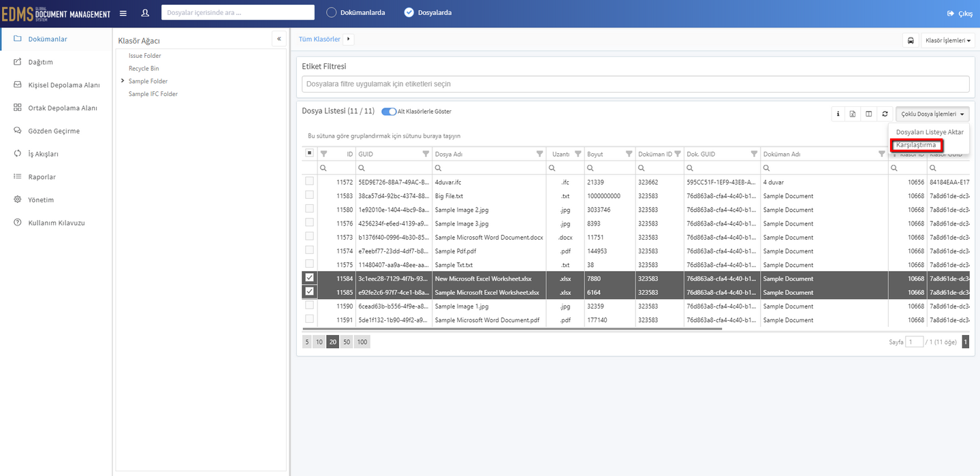Open the hamburger menu in the header
This screenshot has width=980, height=476.
point(123,13)
